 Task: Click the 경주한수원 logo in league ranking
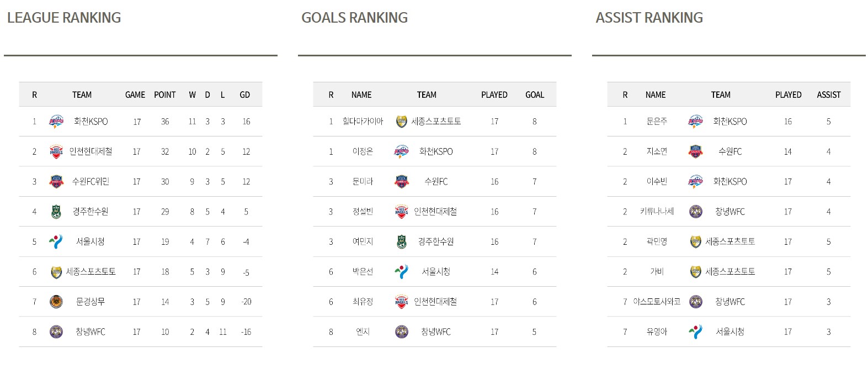(x=56, y=212)
